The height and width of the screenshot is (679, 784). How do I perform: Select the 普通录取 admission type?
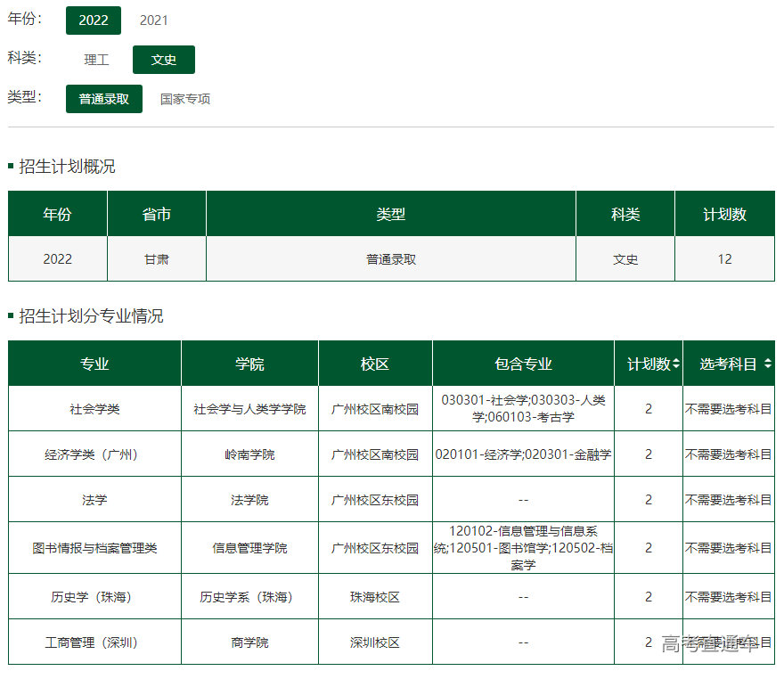pos(103,99)
